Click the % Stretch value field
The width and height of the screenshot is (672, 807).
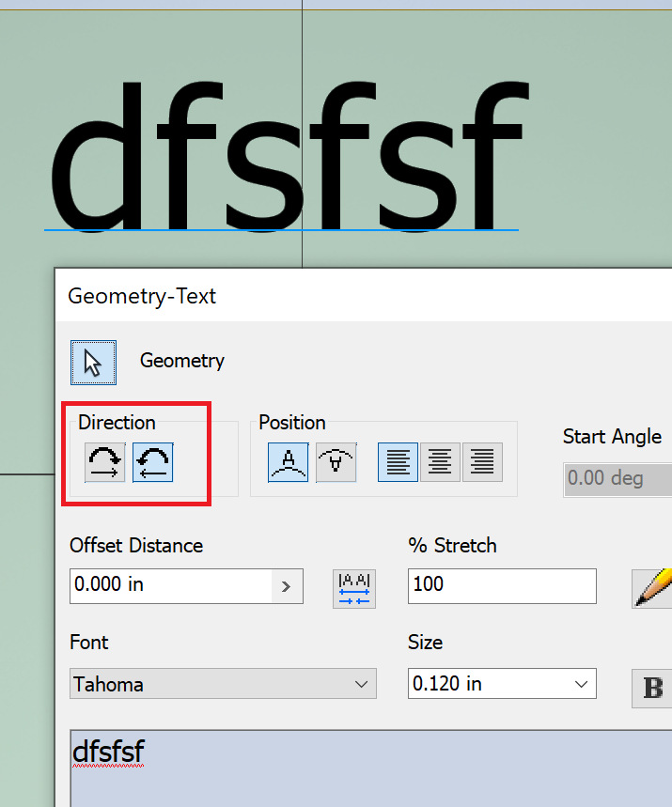[502, 586]
